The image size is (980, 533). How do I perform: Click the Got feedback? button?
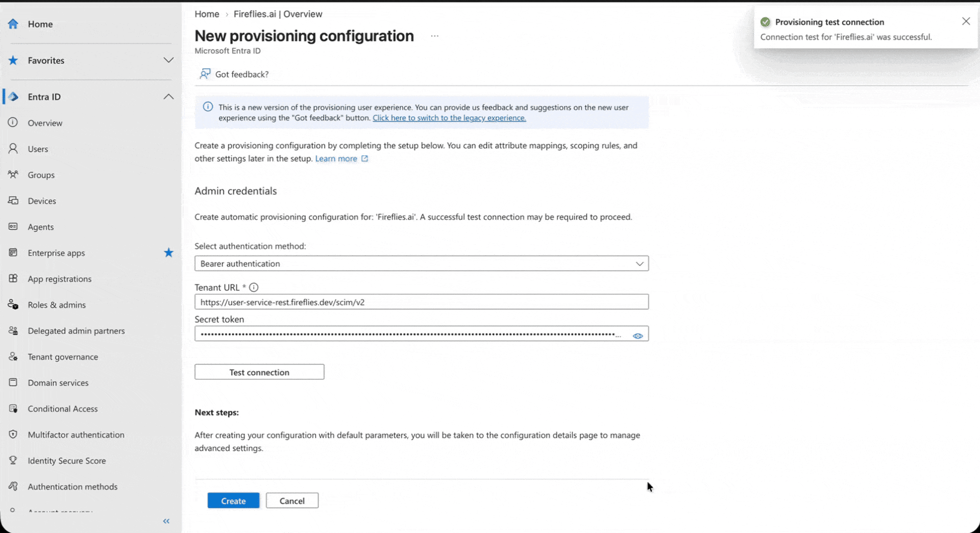point(234,74)
